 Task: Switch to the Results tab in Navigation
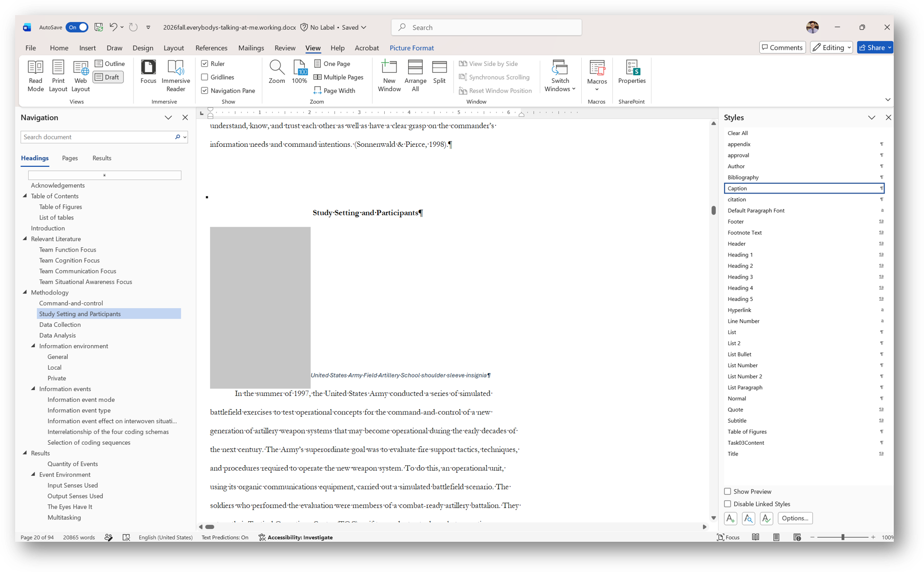(101, 158)
